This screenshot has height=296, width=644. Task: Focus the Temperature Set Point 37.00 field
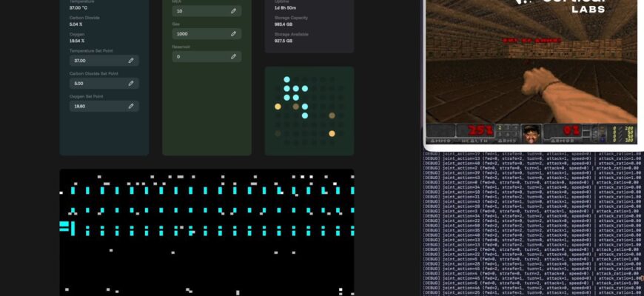pyautogui.click(x=104, y=61)
